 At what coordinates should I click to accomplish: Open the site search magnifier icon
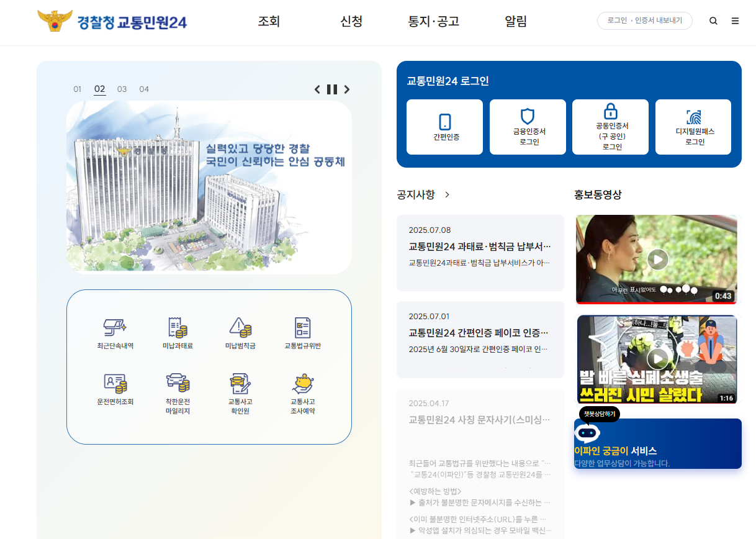tap(713, 20)
